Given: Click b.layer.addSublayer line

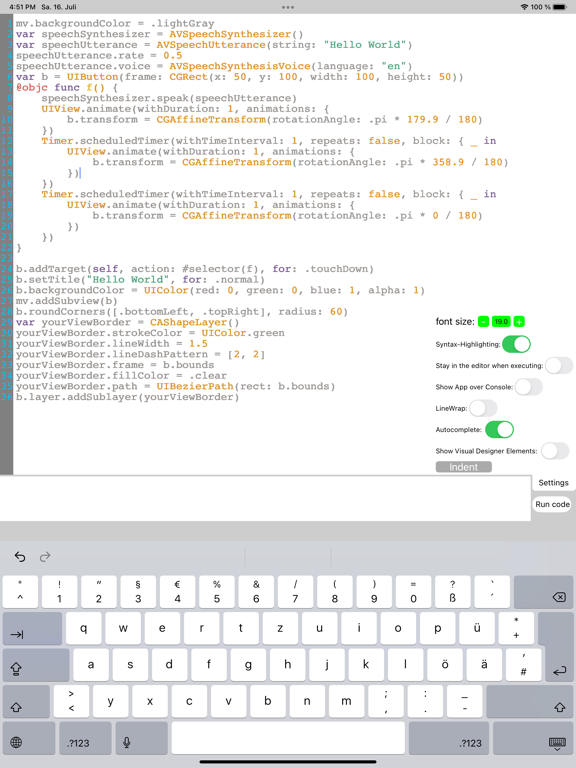Looking at the screenshot, I should click(x=127, y=397).
